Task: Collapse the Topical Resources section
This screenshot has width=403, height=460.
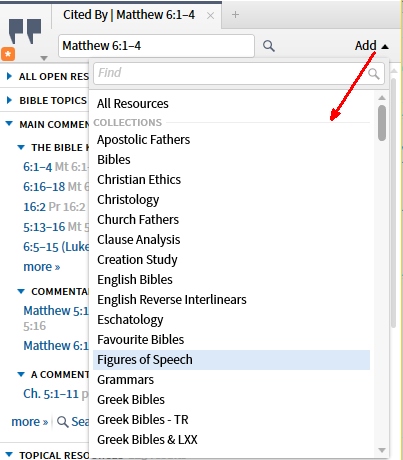Action: pyautogui.click(x=9, y=454)
